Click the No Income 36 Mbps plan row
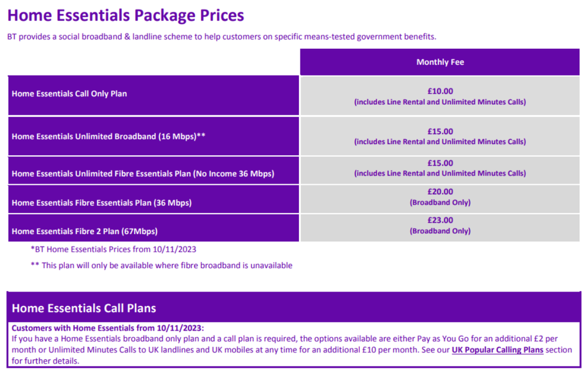The width and height of the screenshot is (588, 376). pyautogui.click(x=143, y=174)
